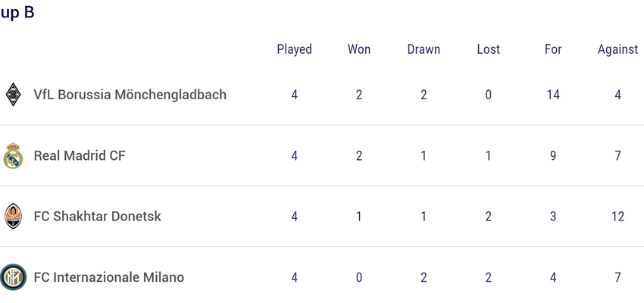
Task: Click the Internazionale Milano club crest
Action: (13, 277)
